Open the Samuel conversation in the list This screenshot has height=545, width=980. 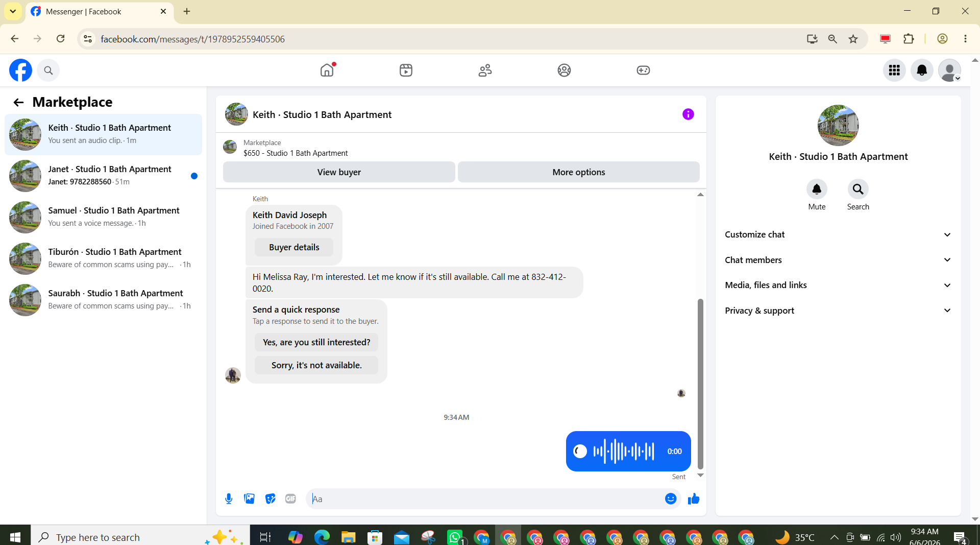click(104, 217)
